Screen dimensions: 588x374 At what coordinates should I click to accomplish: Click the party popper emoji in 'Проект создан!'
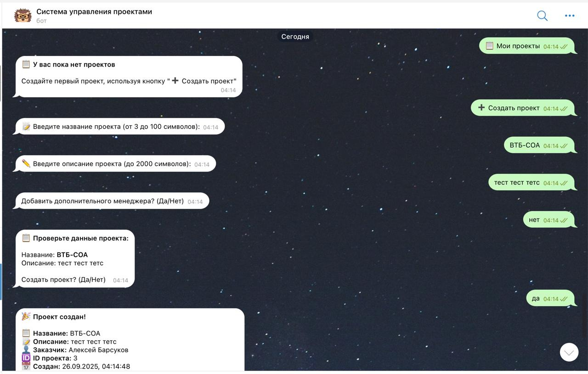[x=26, y=317]
